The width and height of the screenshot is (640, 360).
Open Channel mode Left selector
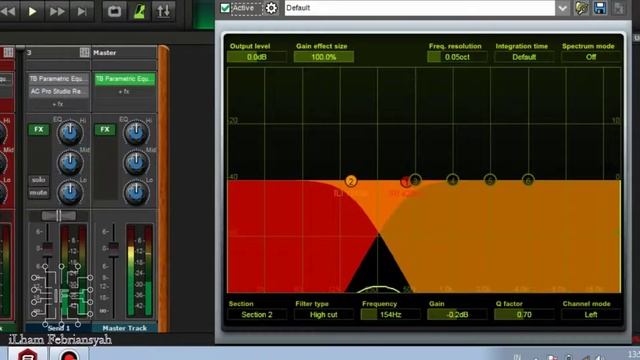pos(591,315)
